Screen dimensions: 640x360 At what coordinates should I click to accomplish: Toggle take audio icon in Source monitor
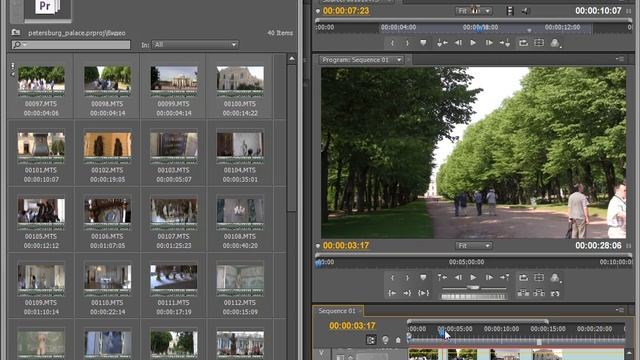click(525, 11)
